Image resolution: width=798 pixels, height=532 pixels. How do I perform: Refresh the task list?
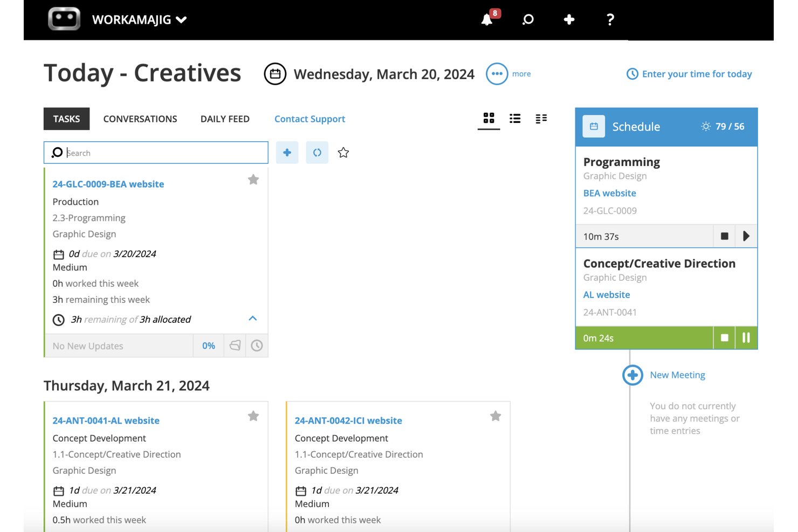pos(317,153)
